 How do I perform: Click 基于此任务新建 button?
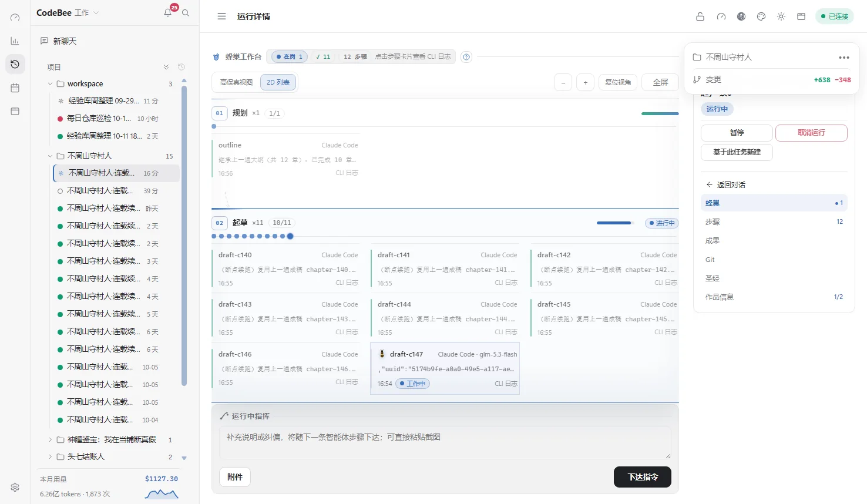click(x=737, y=152)
